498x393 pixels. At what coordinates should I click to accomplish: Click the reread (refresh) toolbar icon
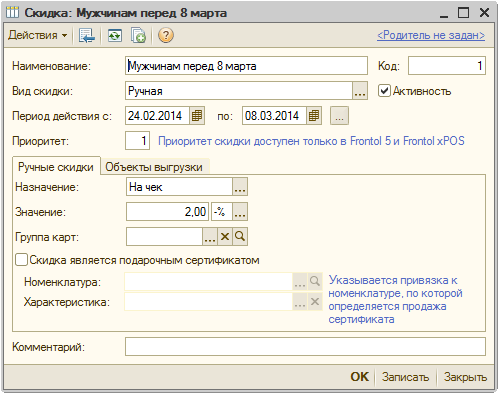pos(115,35)
